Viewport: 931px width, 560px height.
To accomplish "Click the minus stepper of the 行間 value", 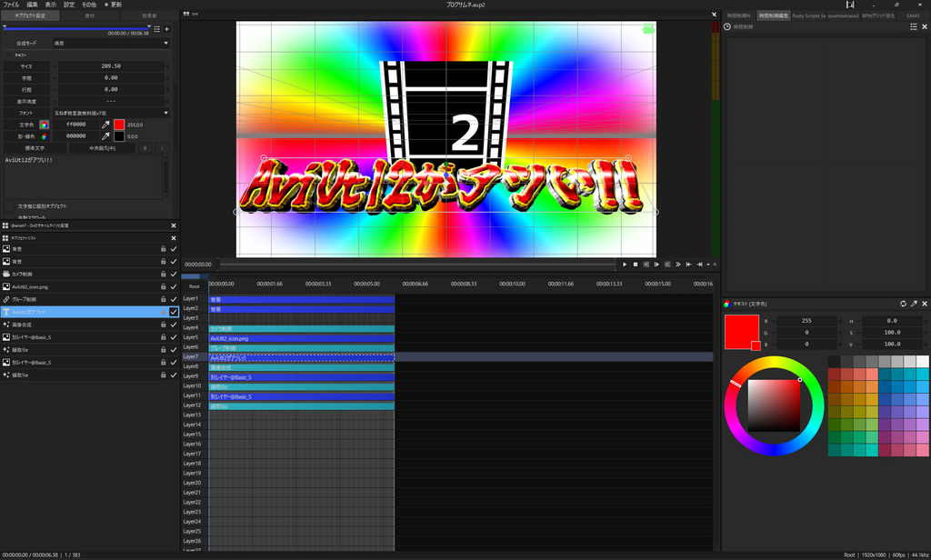I will click(55, 90).
